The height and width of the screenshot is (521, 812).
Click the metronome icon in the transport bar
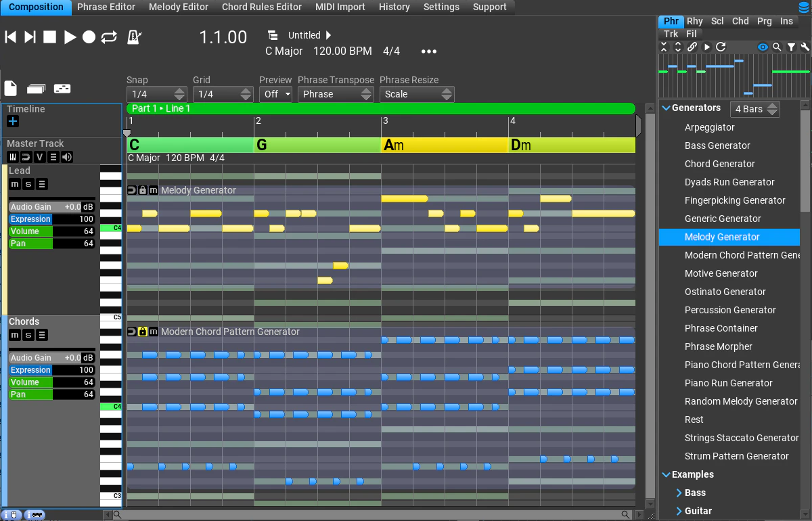pyautogui.click(x=133, y=37)
